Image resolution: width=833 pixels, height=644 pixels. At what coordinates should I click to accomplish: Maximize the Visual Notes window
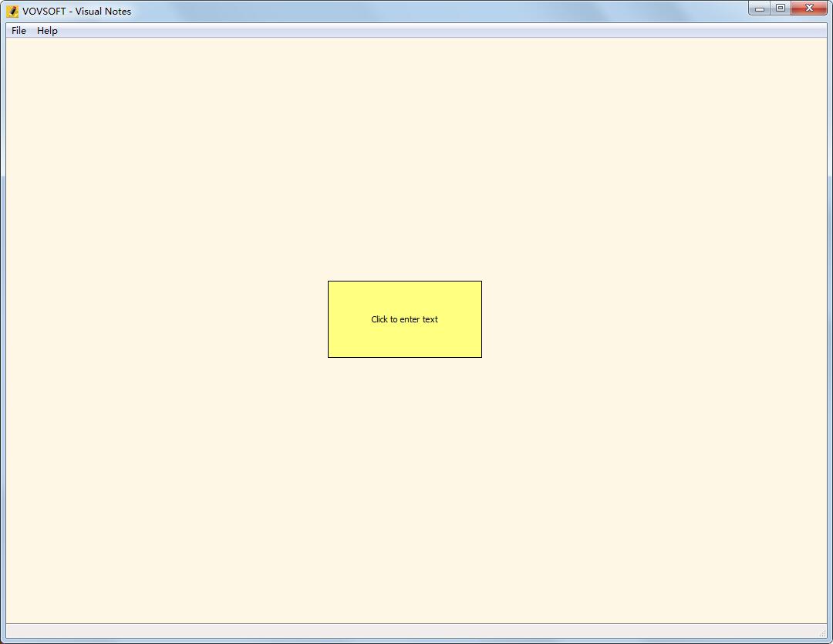point(781,8)
